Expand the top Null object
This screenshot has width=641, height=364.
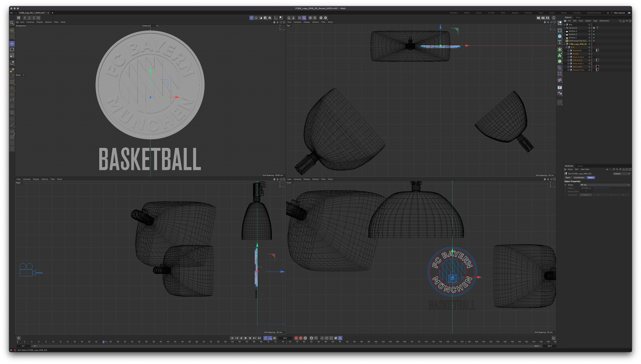pyautogui.click(x=564, y=25)
